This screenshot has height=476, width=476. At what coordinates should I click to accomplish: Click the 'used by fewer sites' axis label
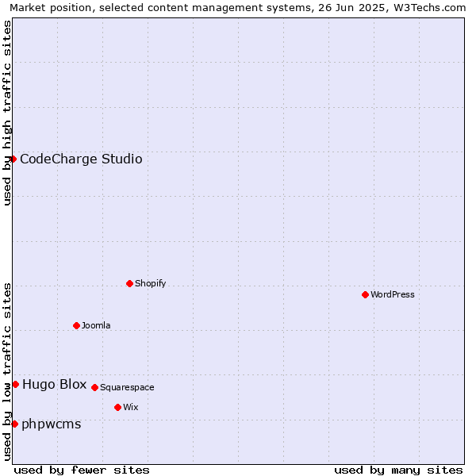82,470
